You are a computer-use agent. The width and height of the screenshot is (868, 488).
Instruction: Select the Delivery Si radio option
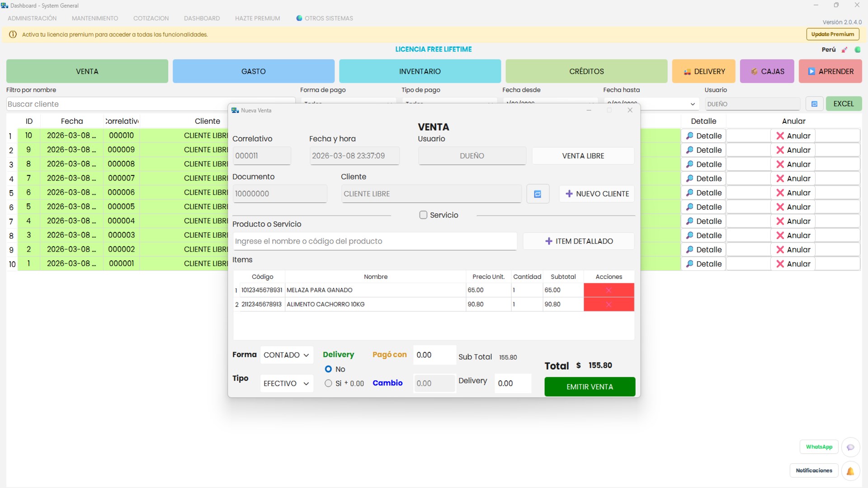[328, 384]
